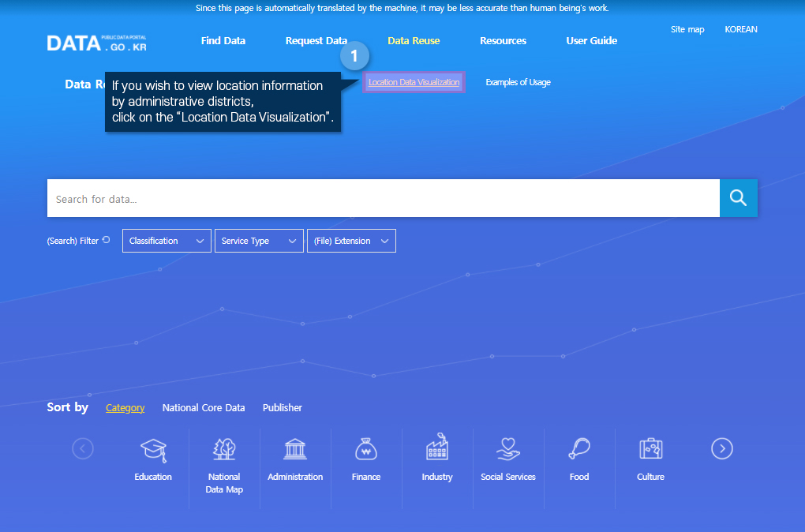Click the magnifying glass search button

(738, 198)
